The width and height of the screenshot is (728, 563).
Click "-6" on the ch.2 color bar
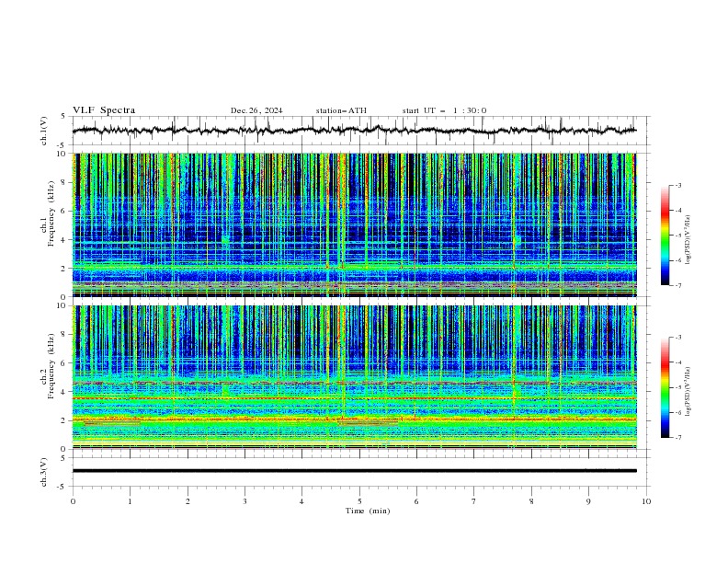pos(678,412)
